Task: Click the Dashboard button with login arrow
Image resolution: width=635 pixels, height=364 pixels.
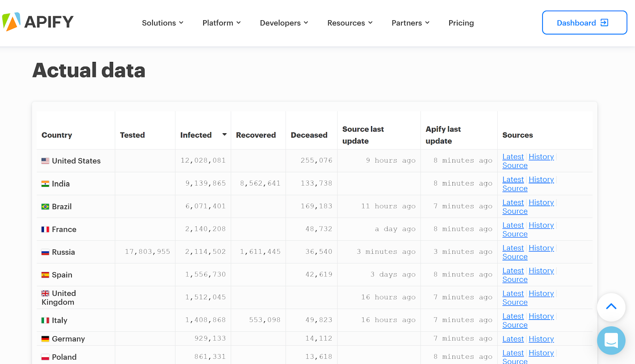Action: 584,23
